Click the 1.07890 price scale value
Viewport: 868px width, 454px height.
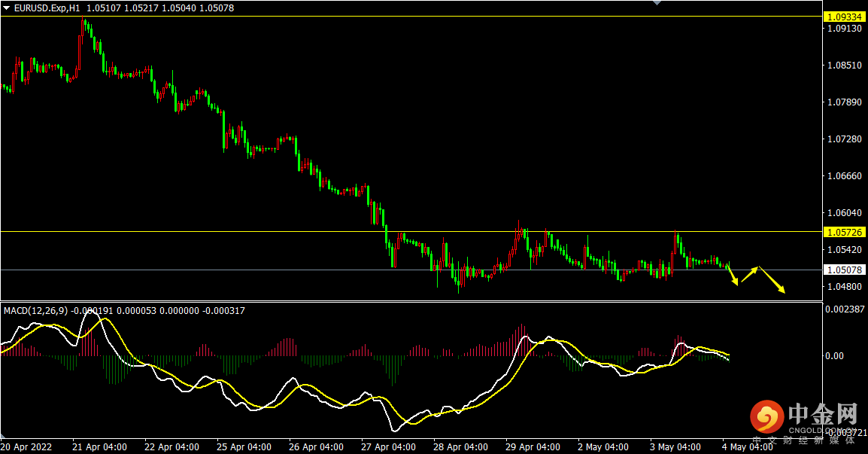coord(844,102)
